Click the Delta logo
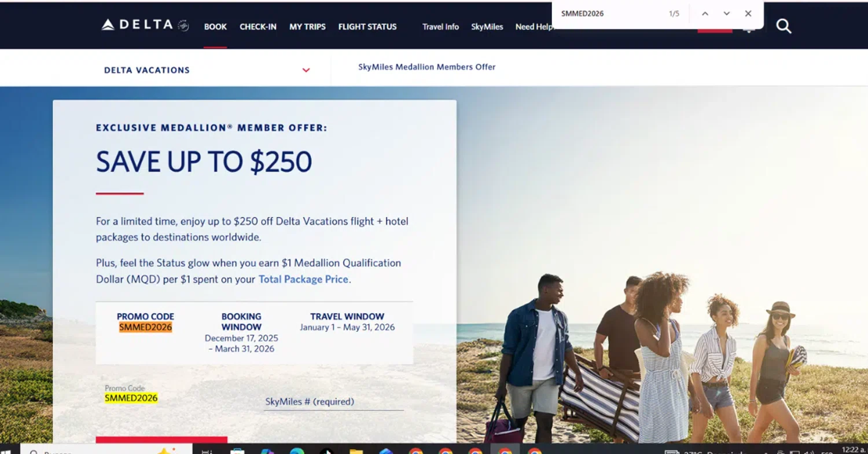868x454 pixels. click(145, 25)
